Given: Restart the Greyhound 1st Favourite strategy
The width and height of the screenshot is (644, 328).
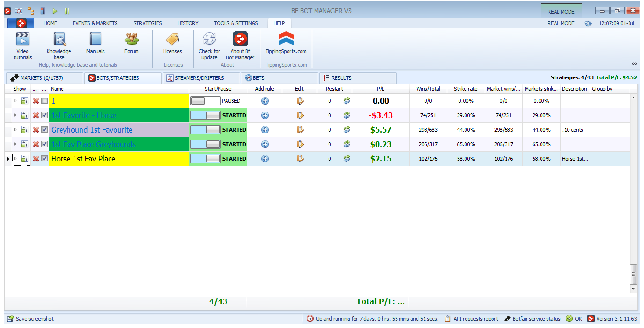Looking at the screenshot, I should [x=347, y=130].
